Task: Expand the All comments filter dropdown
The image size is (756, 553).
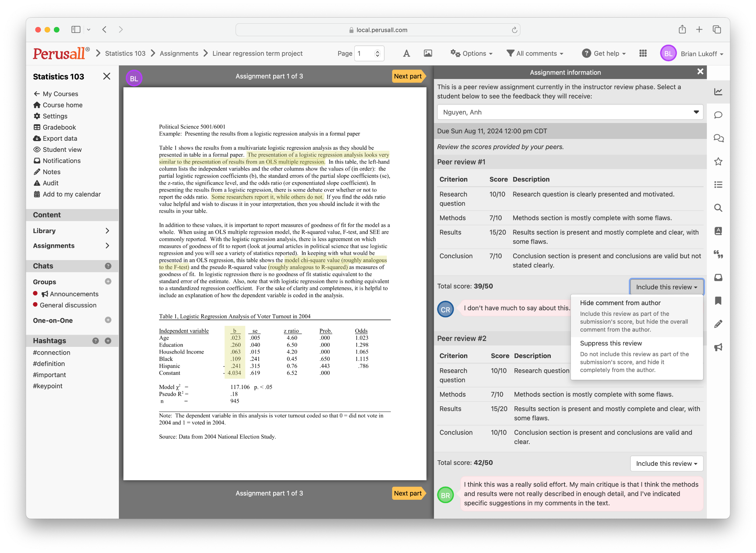Action: pyautogui.click(x=535, y=53)
